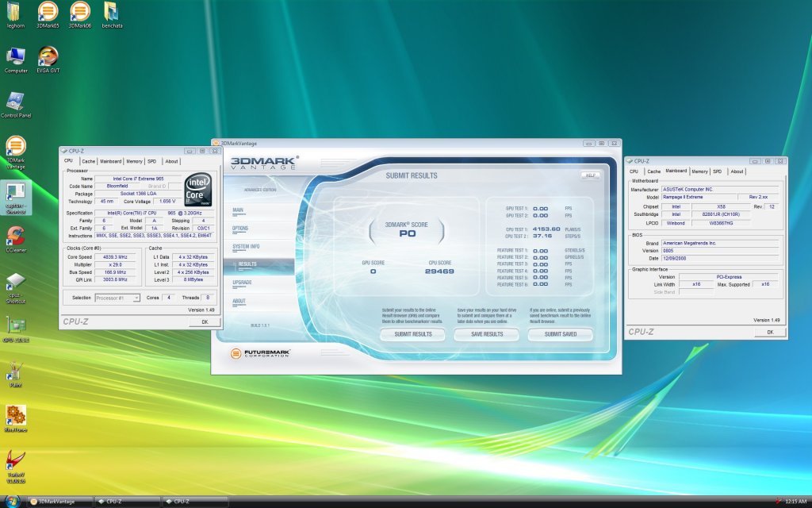Open About tab in CPU-Z processor window
The image size is (812, 508).
click(x=171, y=161)
